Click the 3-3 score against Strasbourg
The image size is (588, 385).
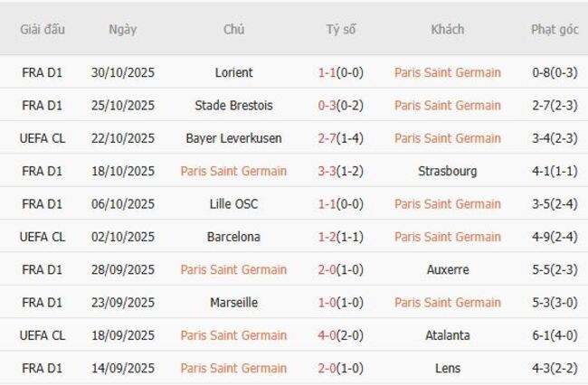(327, 171)
